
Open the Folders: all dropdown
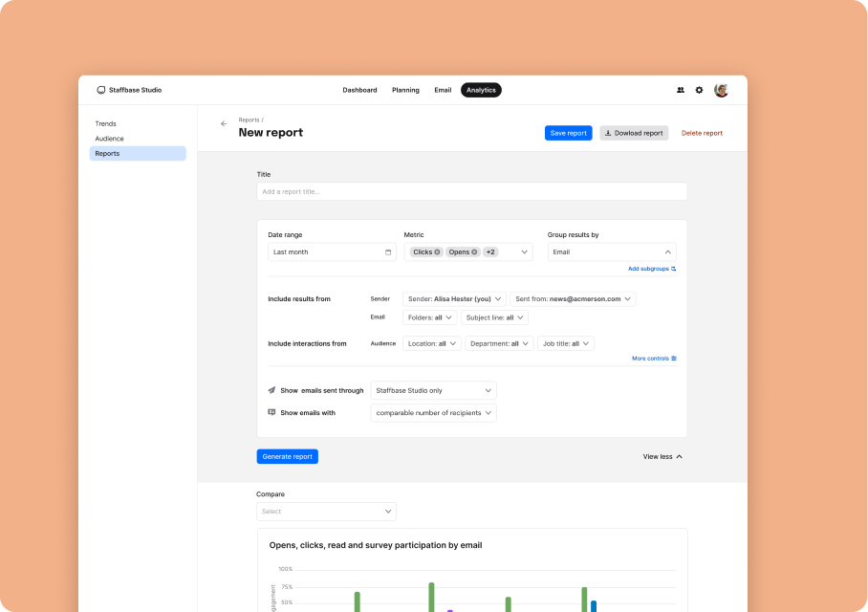point(429,317)
